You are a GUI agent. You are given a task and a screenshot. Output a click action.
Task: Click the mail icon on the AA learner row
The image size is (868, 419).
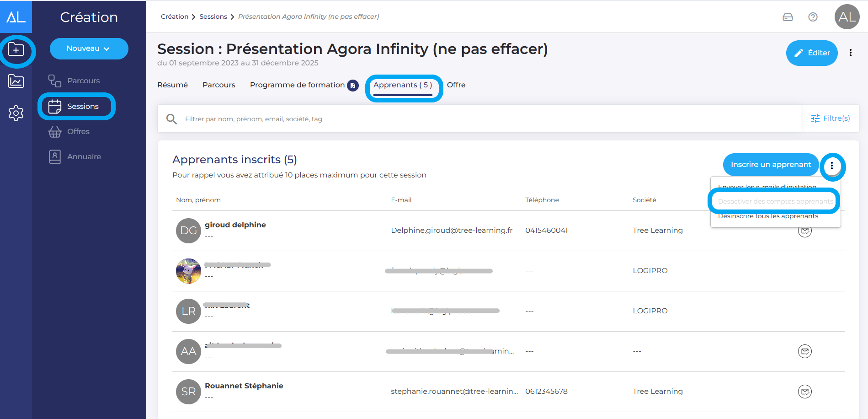(804, 351)
